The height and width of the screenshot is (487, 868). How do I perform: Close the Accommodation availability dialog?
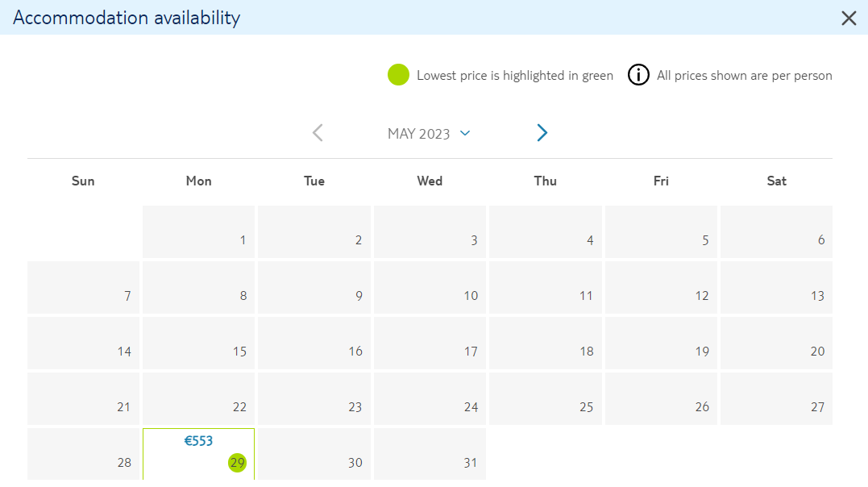coord(849,19)
